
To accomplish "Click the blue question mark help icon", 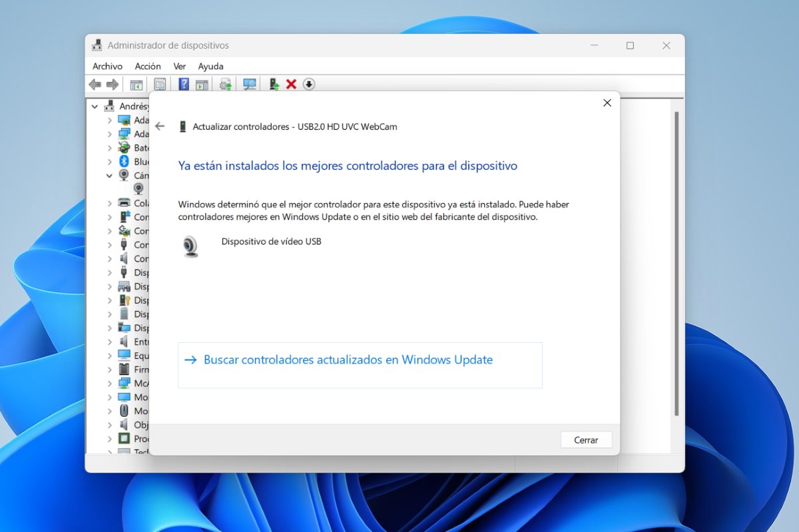I will (184, 85).
